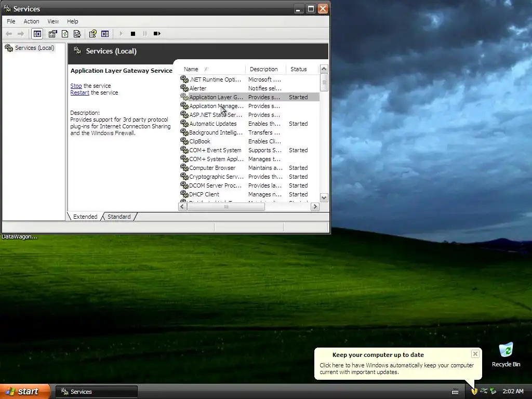532x399 pixels.
Task: Click the Computer Browser gear icon
Action: 184,167
